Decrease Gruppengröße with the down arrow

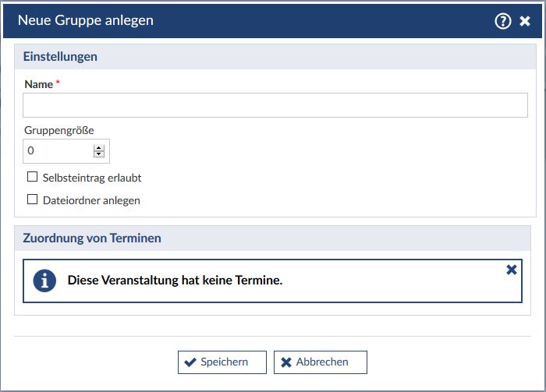point(99,154)
